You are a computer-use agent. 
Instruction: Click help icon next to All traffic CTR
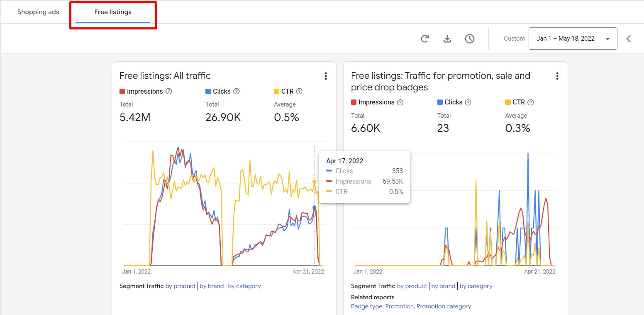299,91
